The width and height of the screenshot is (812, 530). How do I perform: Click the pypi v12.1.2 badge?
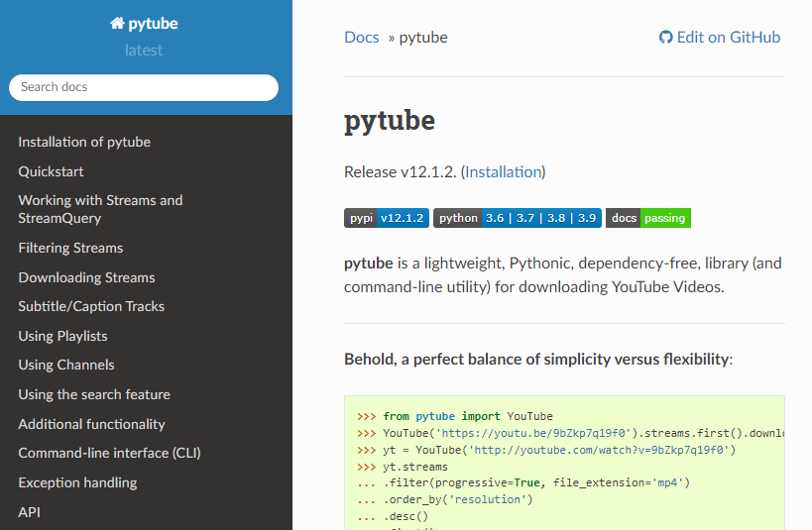click(x=387, y=218)
